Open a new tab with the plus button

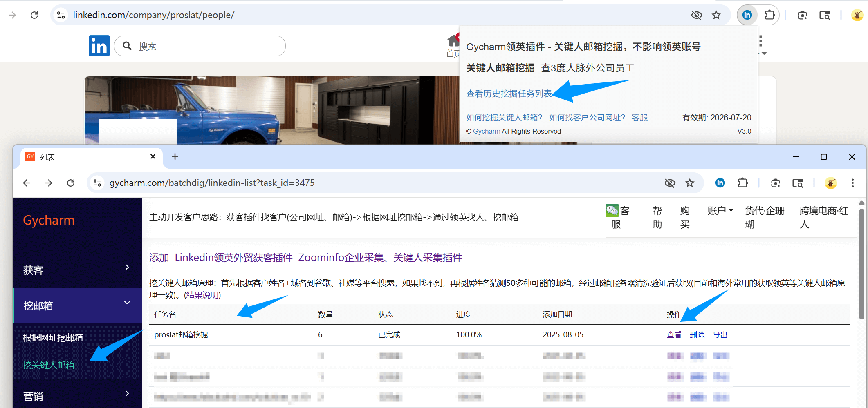pyautogui.click(x=175, y=156)
